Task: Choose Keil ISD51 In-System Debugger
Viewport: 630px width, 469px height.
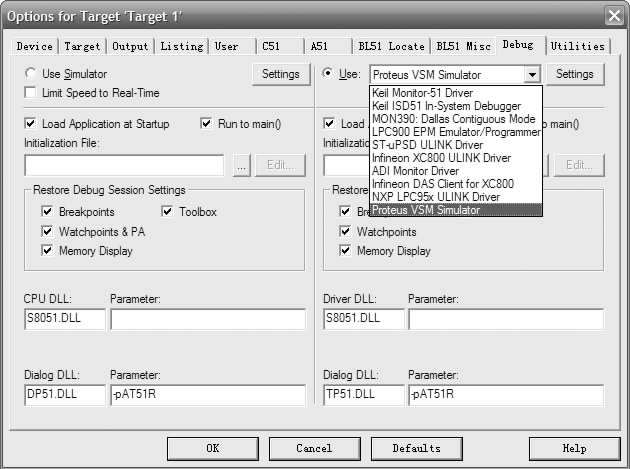Action: tap(456, 106)
